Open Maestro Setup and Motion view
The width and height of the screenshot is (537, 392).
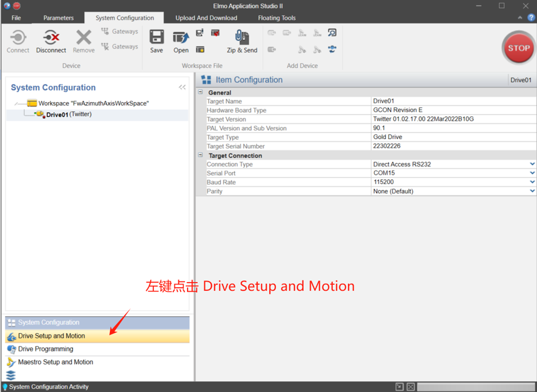pos(97,362)
